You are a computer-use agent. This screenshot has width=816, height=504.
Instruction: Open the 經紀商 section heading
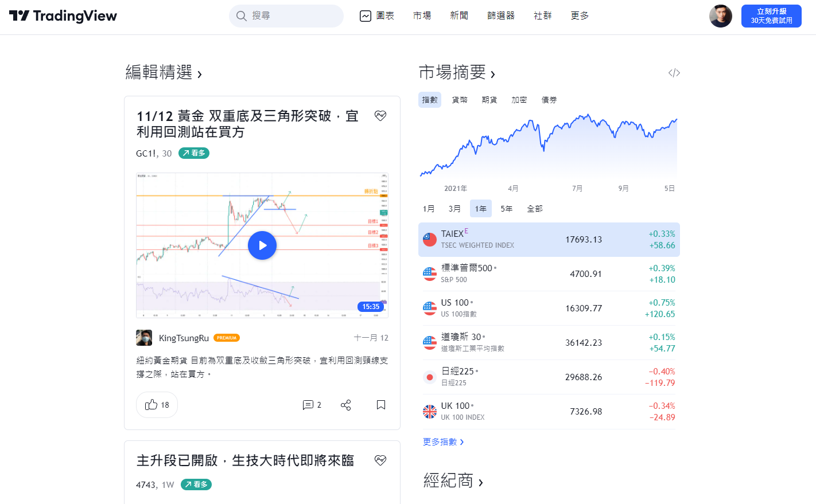point(453,480)
